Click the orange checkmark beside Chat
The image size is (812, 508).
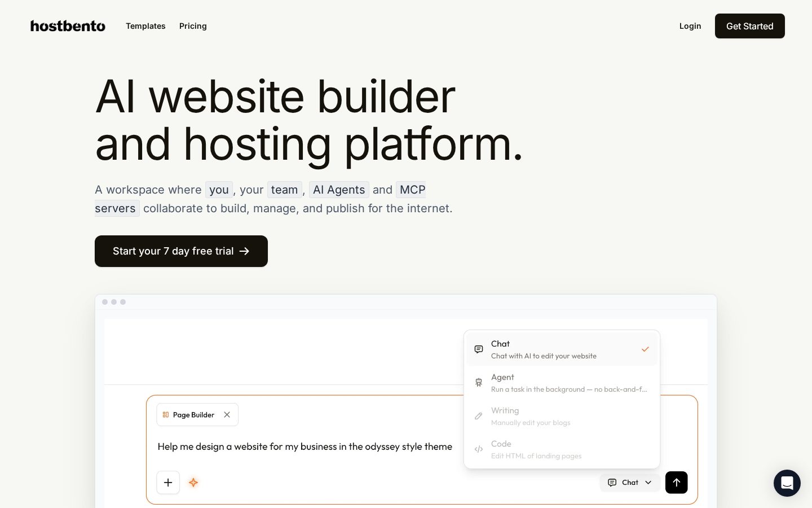click(x=645, y=349)
